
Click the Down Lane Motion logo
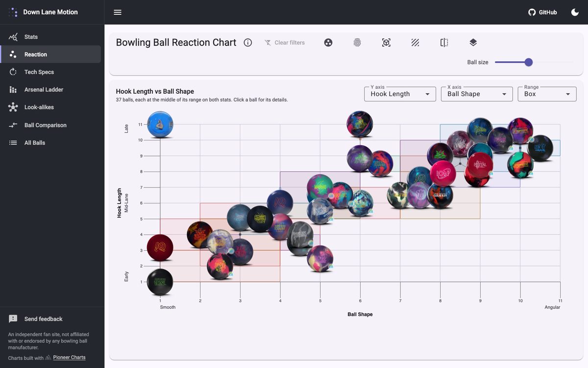[x=13, y=12]
